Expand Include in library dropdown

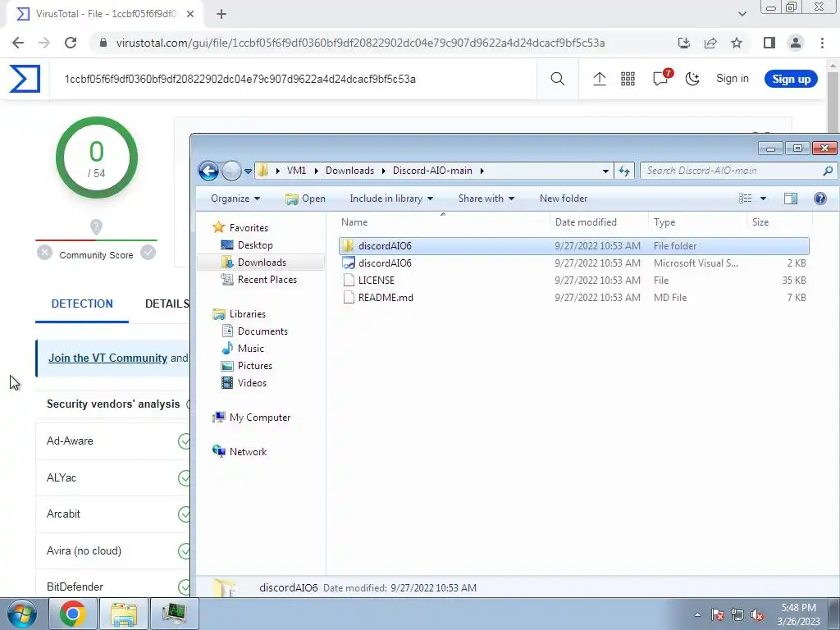pos(391,199)
